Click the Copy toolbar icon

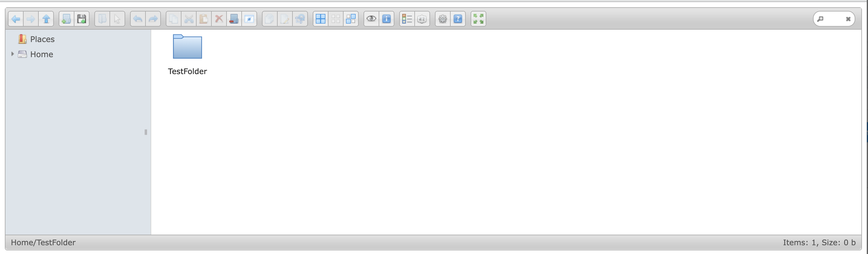[x=174, y=19]
